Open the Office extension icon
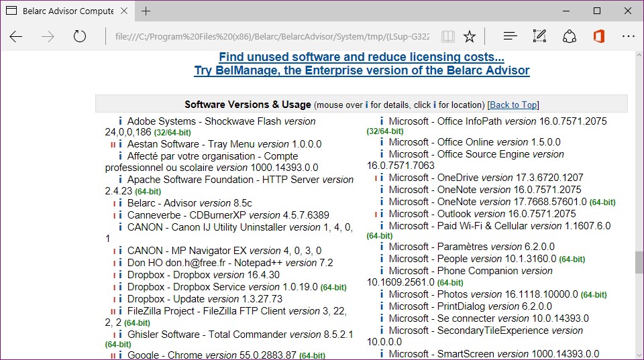The image size is (644, 360). pos(598,36)
